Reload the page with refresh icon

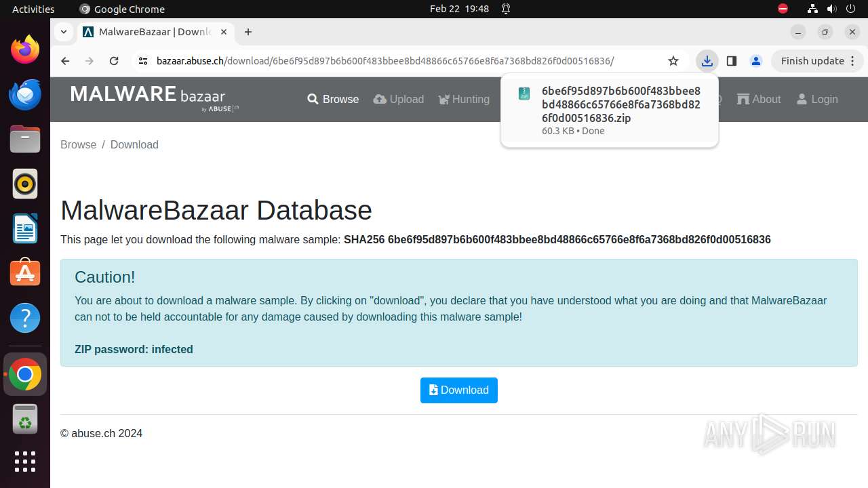[x=114, y=61]
